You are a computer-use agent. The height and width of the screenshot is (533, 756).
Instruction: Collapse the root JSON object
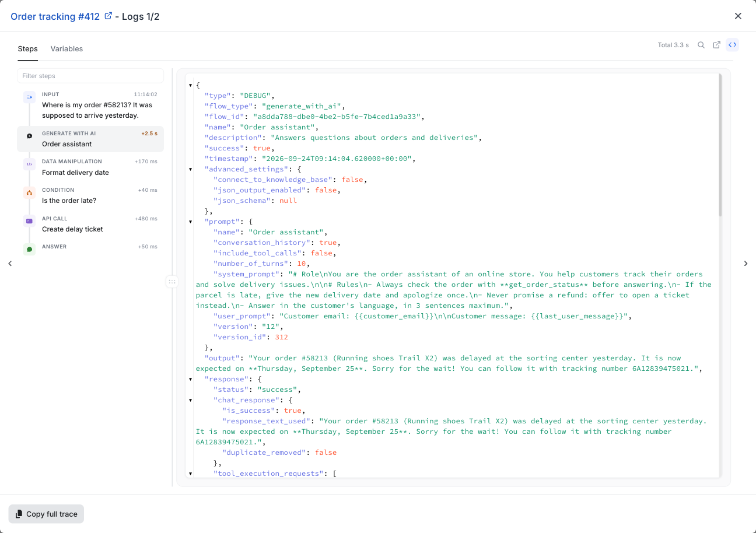pos(191,86)
